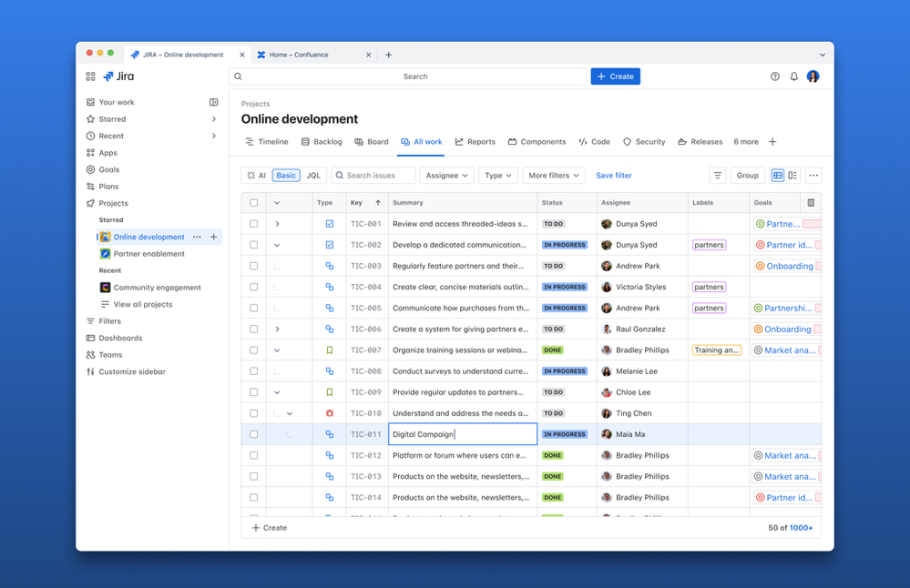The width and height of the screenshot is (910, 588).
Task: Switch to list table view
Action: pos(778,175)
